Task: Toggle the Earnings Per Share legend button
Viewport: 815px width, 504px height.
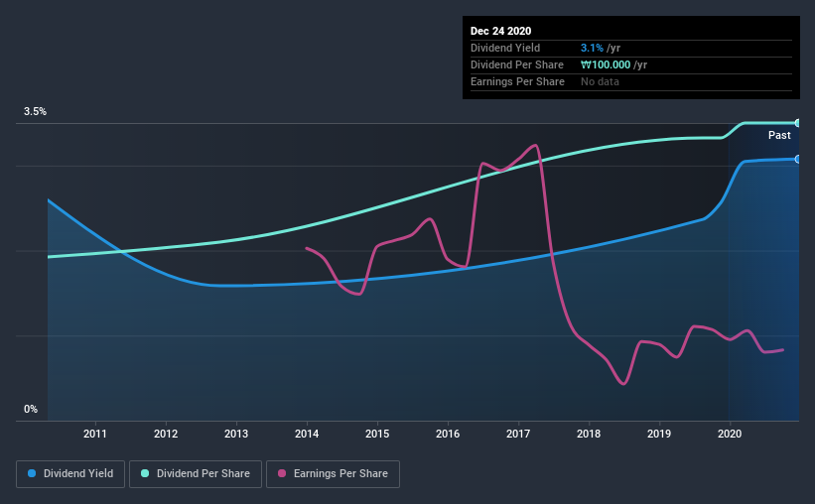Action: click(x=333, y=474)
